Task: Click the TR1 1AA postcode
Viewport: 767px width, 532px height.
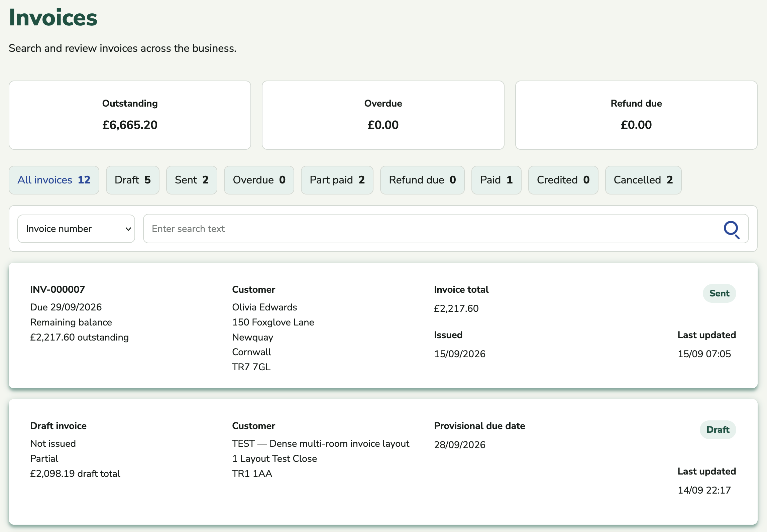Action: point(252,474)
